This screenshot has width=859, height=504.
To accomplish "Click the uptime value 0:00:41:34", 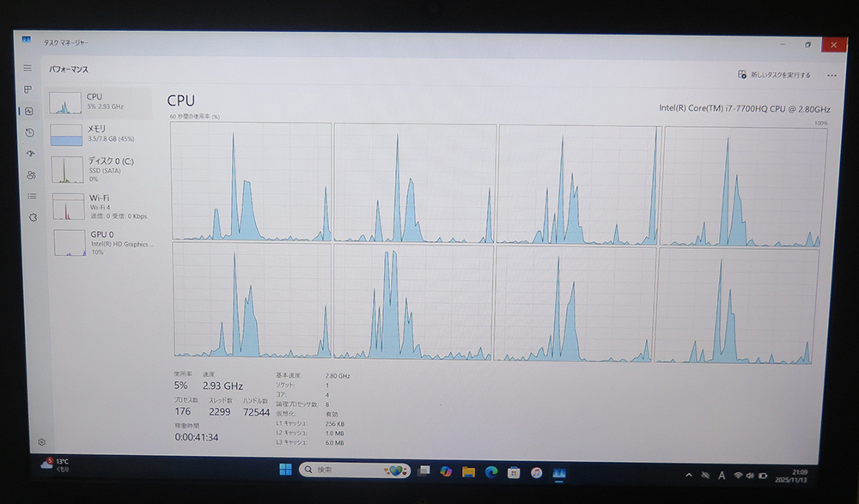I will 197,437.
